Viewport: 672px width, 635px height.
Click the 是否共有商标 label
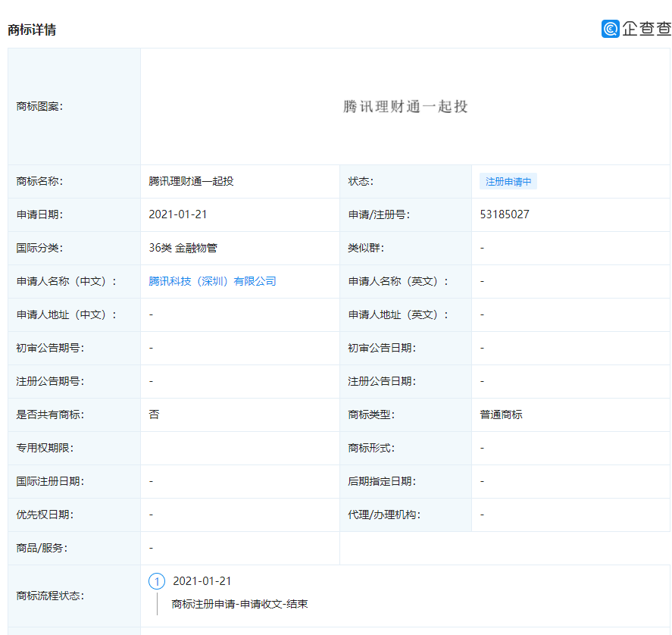pos(50,414)
